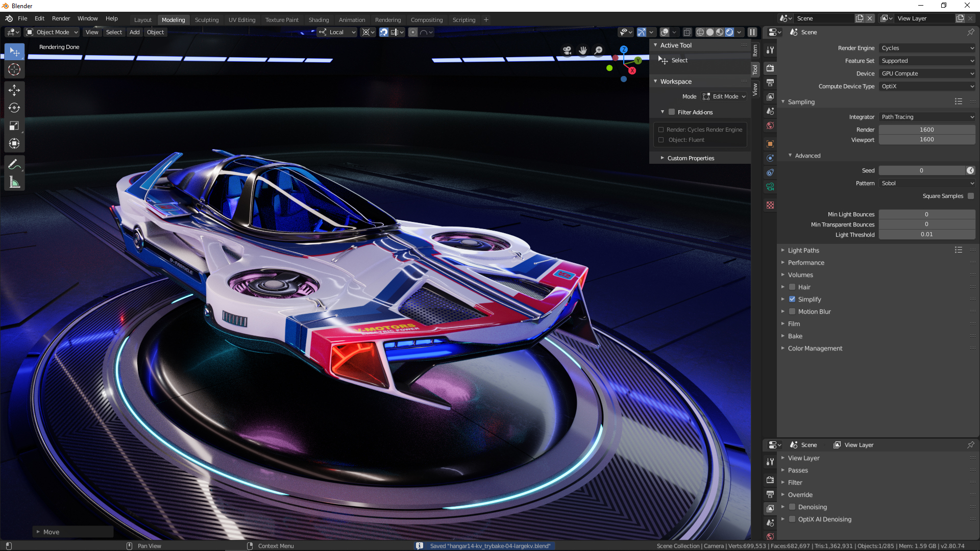Open the Volumes section expander
This screenshot has height=551, width=980.
click(783, 274)
